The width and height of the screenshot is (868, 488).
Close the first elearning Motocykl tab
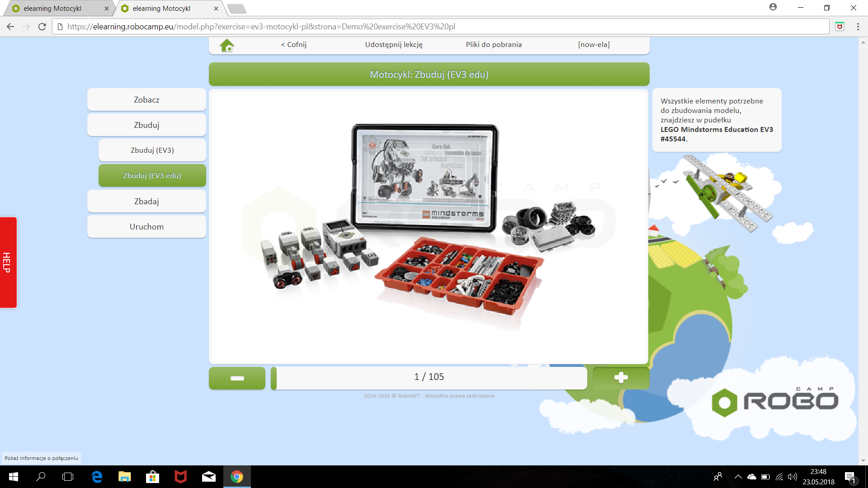tap(107, 9)
